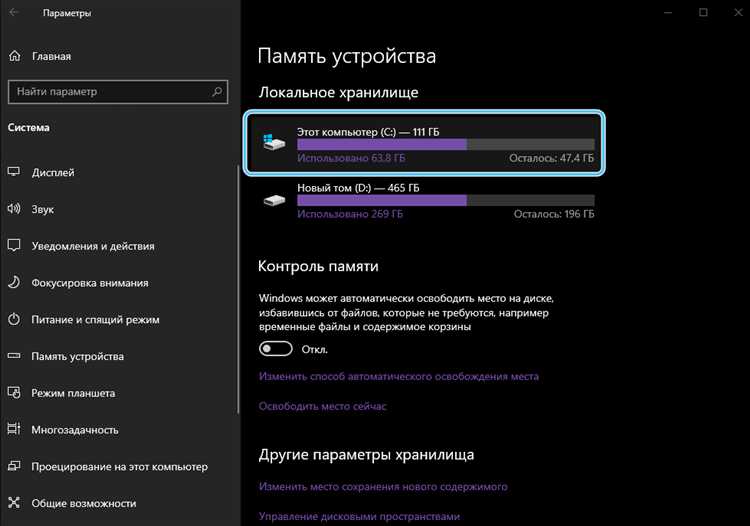This screenshot has width=750, height=526.
Task: Click Использовано 63,8 ГБ text
Action: 351,158
